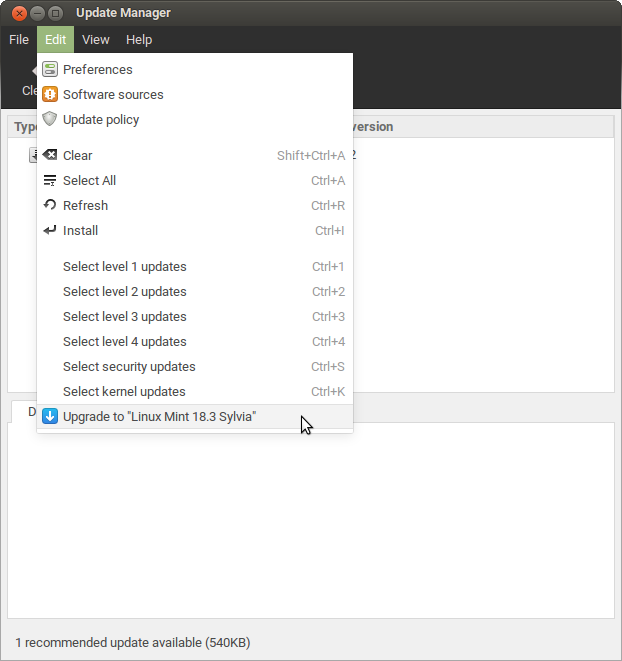Click the Select All list icon

(x=50, y=180)
